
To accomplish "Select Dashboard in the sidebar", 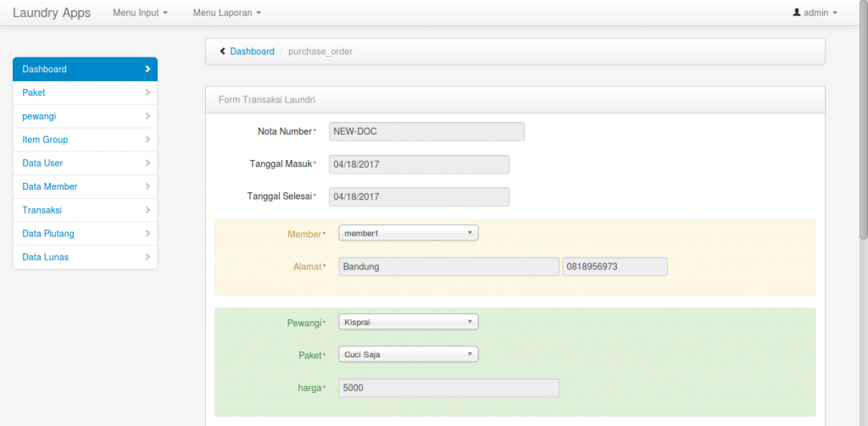I will click(x=86, y=69).
